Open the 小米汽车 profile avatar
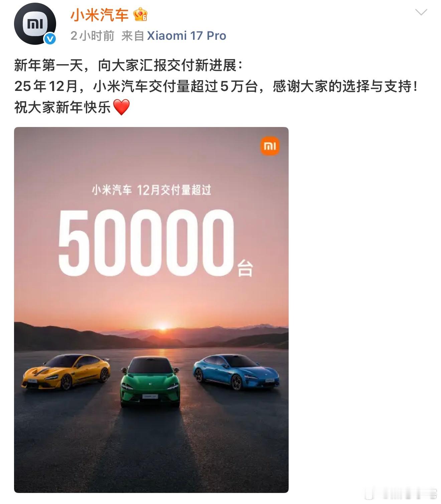Screen dimensions: 441x504 pyautogui.click(x=35, y=24)
